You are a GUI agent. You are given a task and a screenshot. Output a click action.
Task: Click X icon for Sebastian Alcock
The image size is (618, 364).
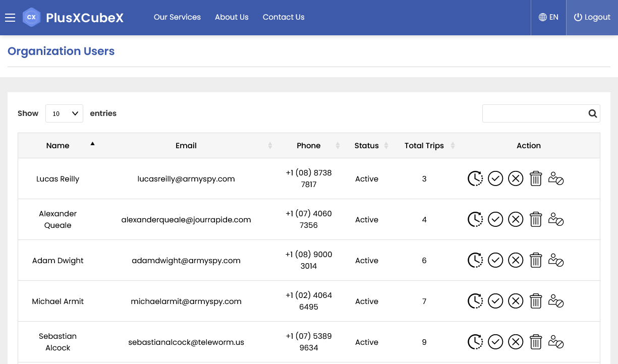516,342
